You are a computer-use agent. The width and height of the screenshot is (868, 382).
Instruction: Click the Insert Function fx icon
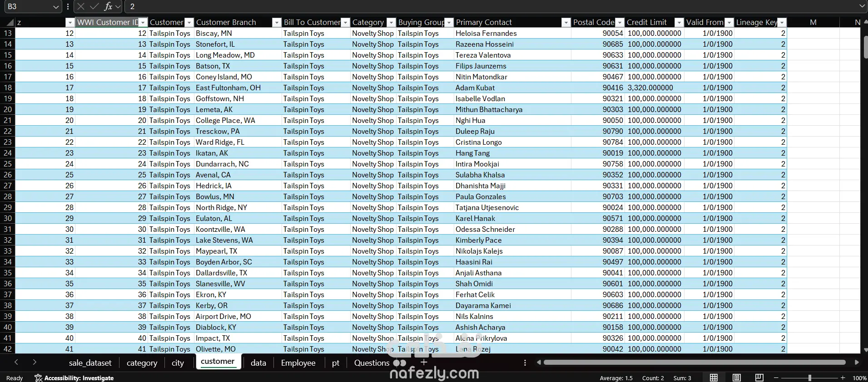point(108,6)
